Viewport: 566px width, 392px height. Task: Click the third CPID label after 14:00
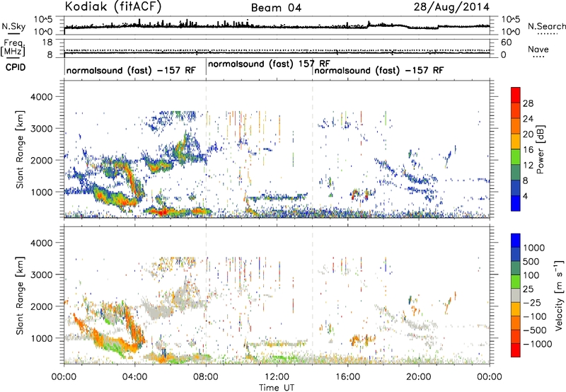379,70
